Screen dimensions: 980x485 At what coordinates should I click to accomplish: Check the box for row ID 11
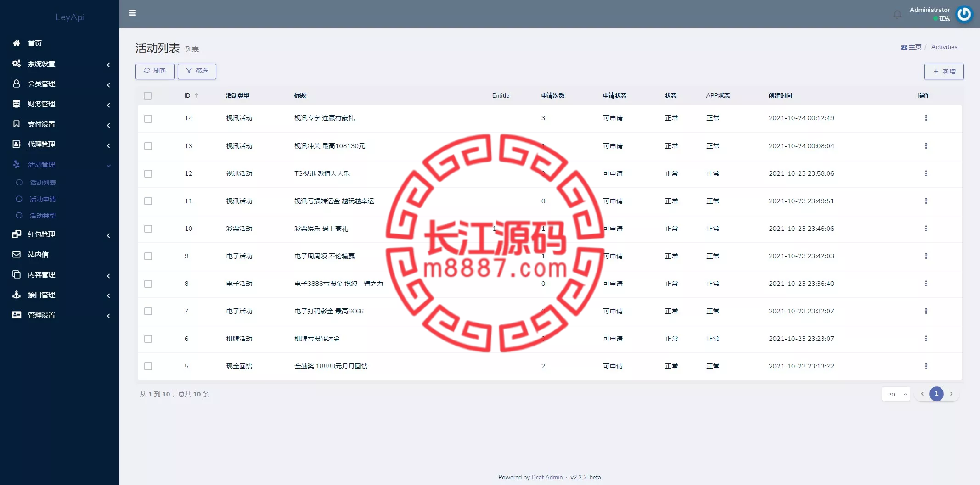(148, 201)
